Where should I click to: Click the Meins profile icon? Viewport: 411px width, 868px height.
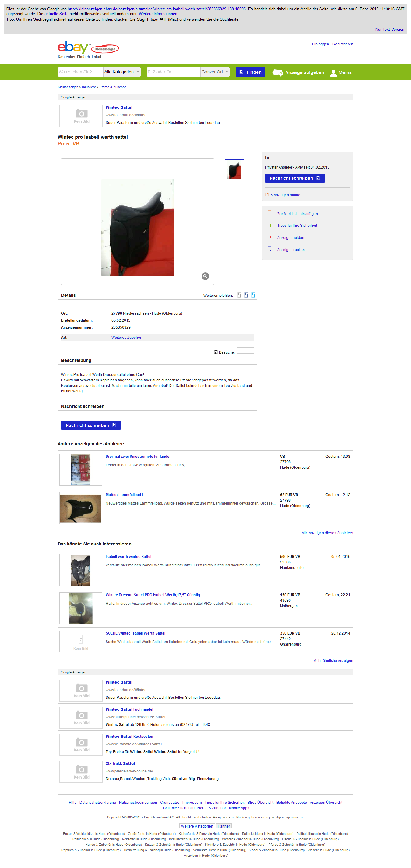click(333, 72)
